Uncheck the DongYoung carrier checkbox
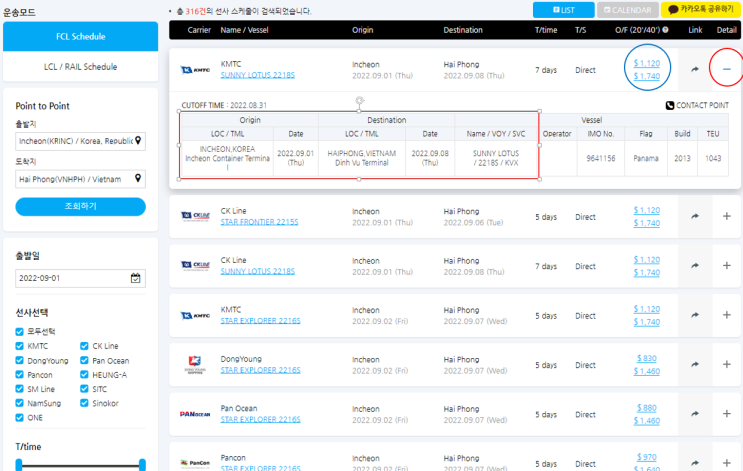This screenshot has height=471, width=743. [19, 360]
